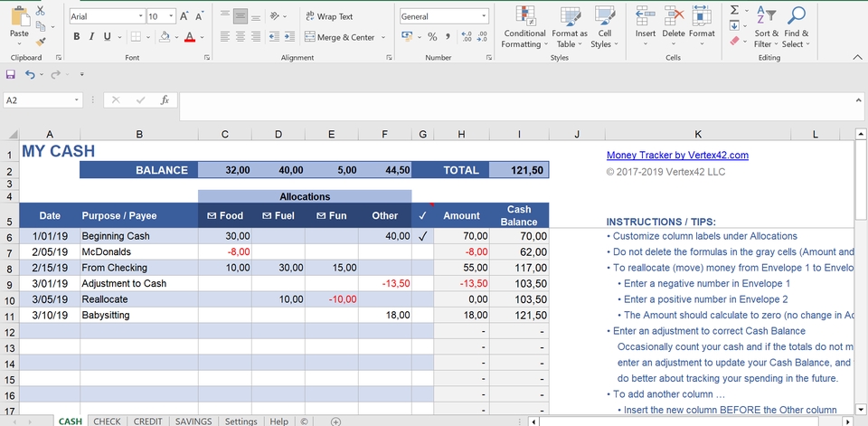The height and width of the screenshot is (426, 868).
Task: Open Cell Styles gallery
Action: click(604, 27)
